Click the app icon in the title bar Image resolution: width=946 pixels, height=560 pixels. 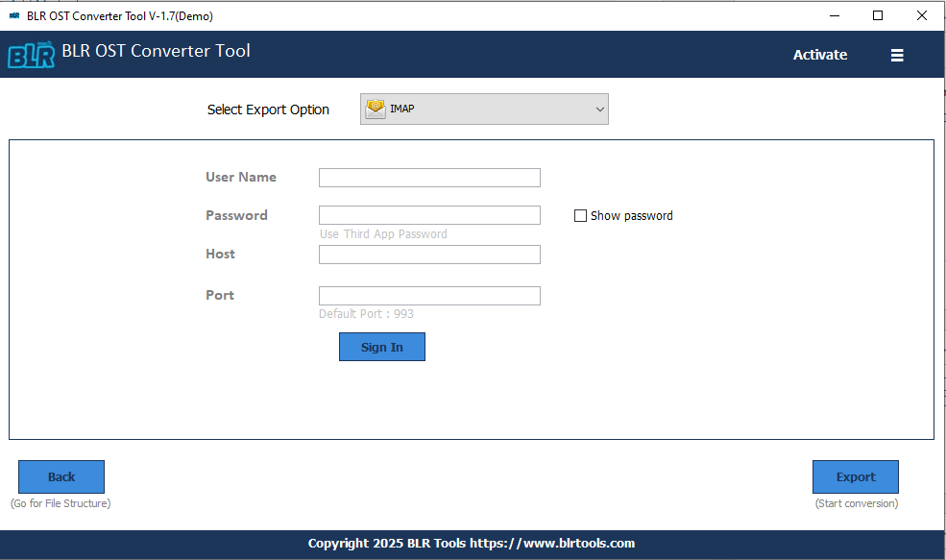(x=13, y=15)
